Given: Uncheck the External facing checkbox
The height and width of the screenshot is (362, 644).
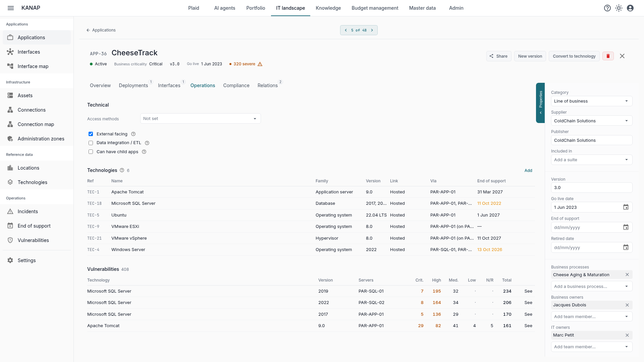Looking at the screenshot, I should tap(91, 134).
